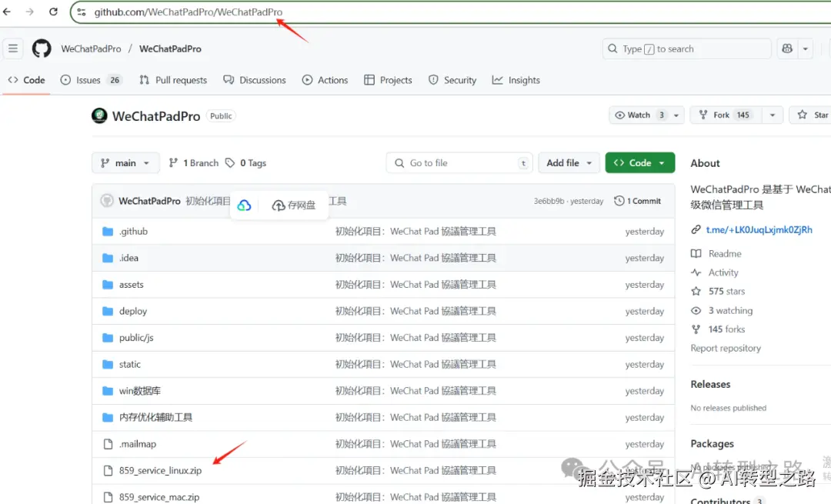View the 1 Branch link
This screenshot has width=831, height=504.
193,162
